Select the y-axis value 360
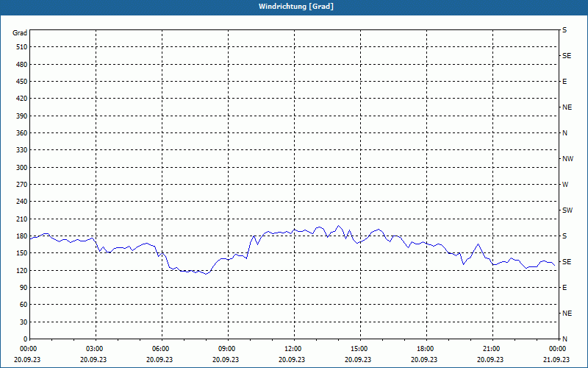The image size is (588, 368). point(22,133)
